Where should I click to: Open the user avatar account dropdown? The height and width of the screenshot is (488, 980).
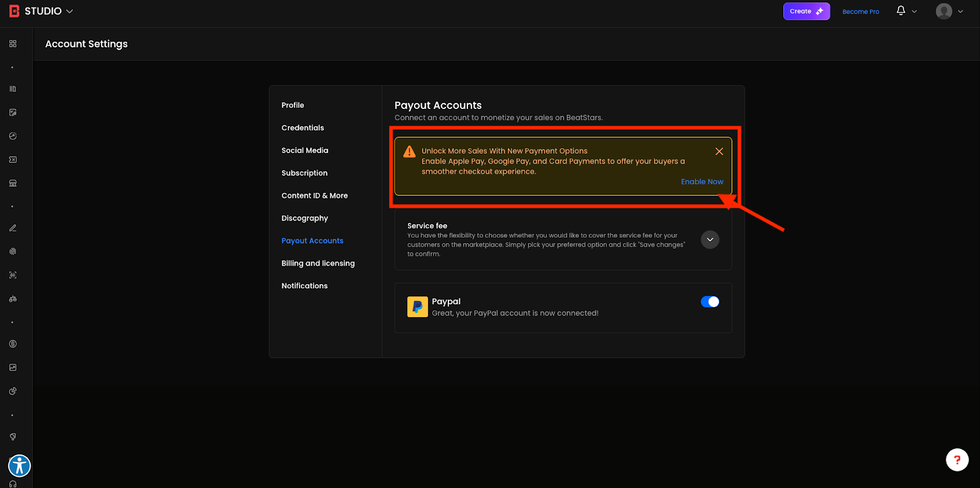click(x=949, y=11)
